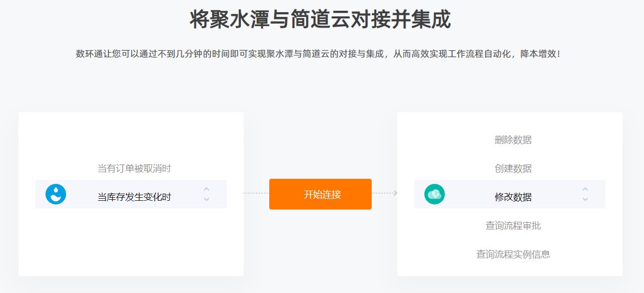Click the 将聚水潭与简道云对接并集成 heading
Image resolution: width=644 pixels, height=293 pixels.
point(320,20)
